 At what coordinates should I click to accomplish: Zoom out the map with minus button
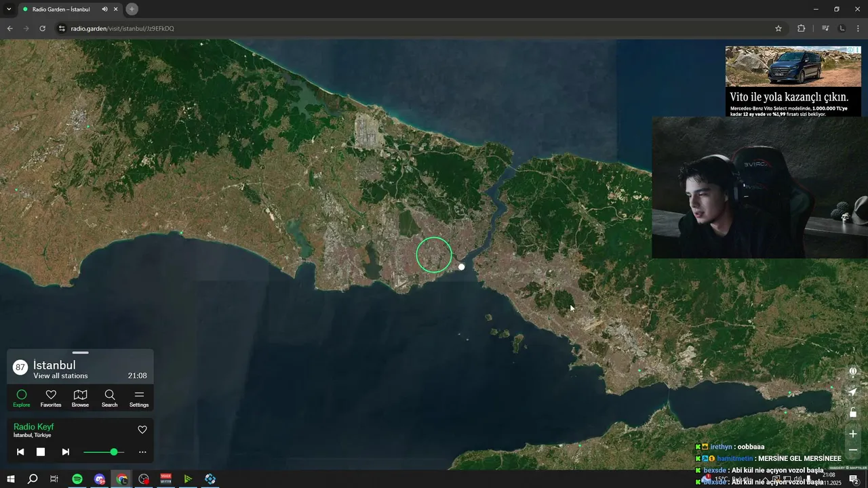click(853, 450)
